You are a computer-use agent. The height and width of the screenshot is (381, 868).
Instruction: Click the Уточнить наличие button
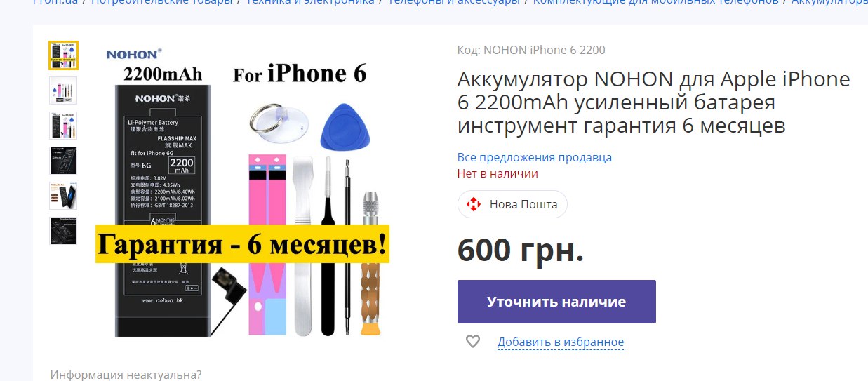[556, 302]
